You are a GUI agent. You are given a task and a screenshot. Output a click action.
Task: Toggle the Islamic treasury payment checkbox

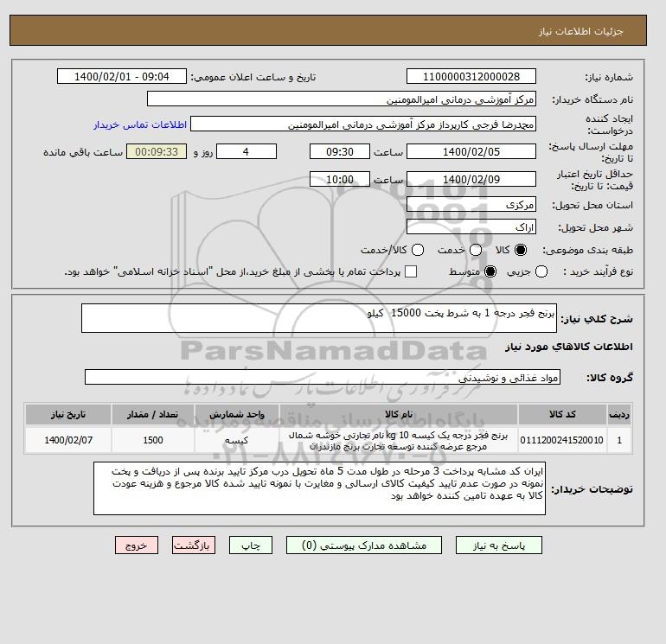pyautogui.click(x=411, y=271)
